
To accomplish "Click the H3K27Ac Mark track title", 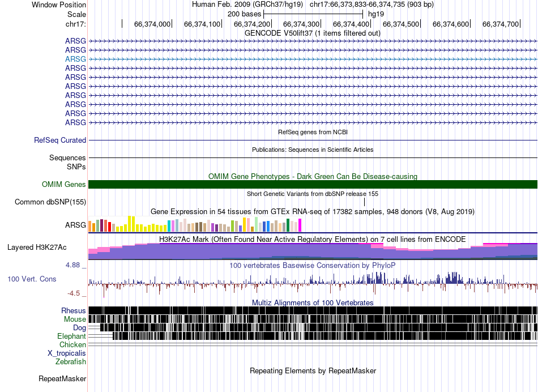I will [313, 239].
